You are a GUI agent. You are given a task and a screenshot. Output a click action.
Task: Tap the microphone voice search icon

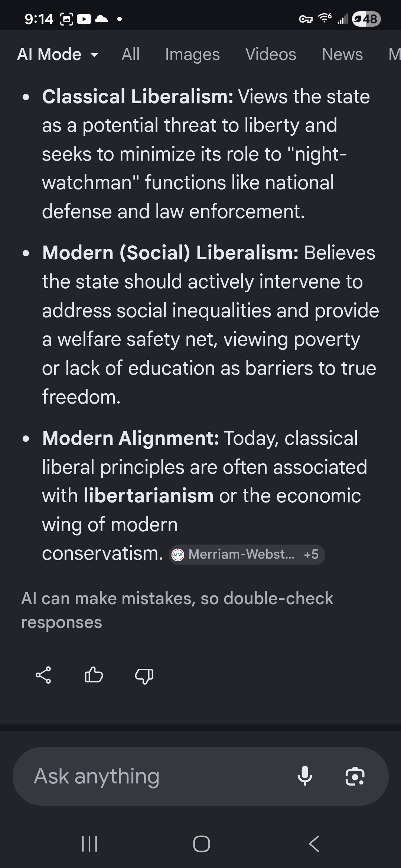click(x=305, y=776)
